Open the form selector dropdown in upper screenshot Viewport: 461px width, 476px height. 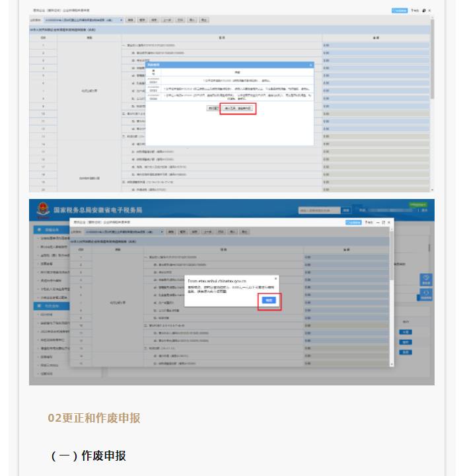tap(84, 20)
